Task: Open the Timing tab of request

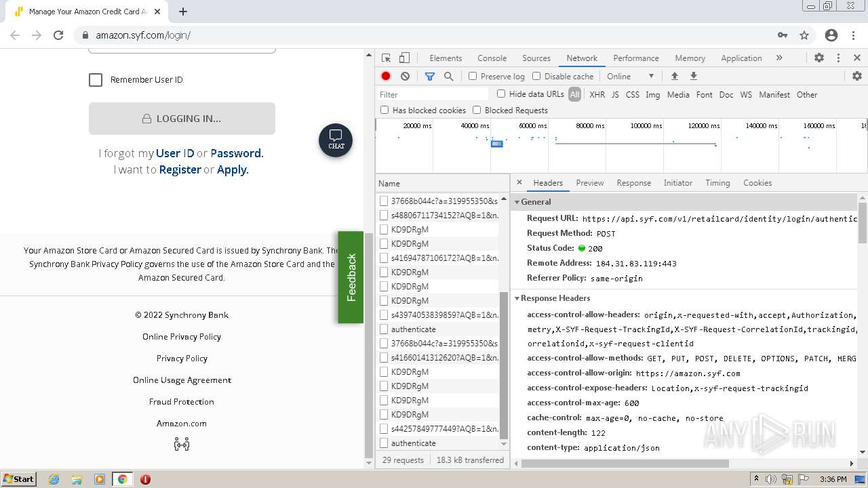Action: point(717,183)
